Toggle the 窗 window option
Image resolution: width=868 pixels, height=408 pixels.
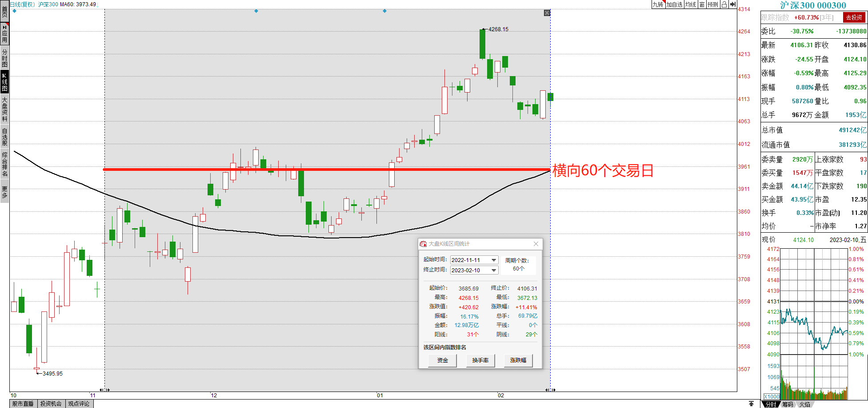702,4
